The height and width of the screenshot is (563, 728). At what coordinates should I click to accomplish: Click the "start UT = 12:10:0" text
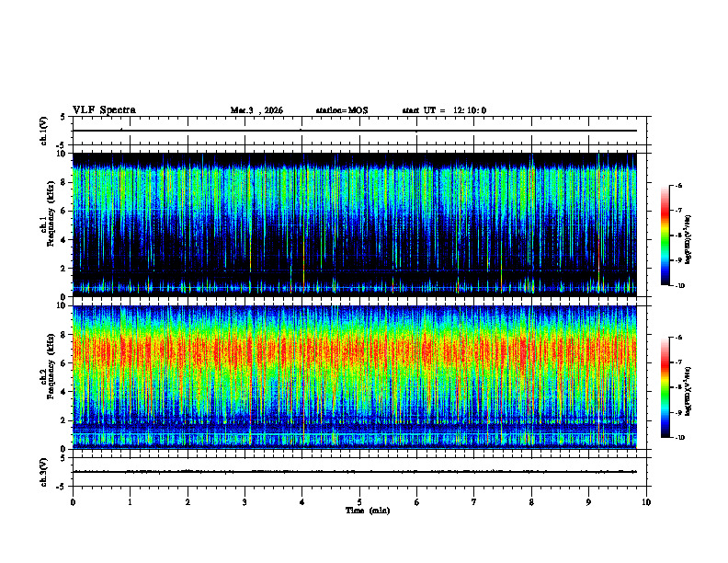tap(444, 110)
